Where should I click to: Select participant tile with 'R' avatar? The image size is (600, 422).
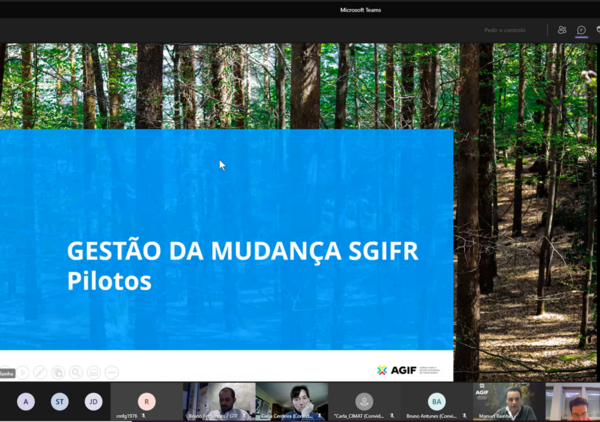(x=146, y=401)
